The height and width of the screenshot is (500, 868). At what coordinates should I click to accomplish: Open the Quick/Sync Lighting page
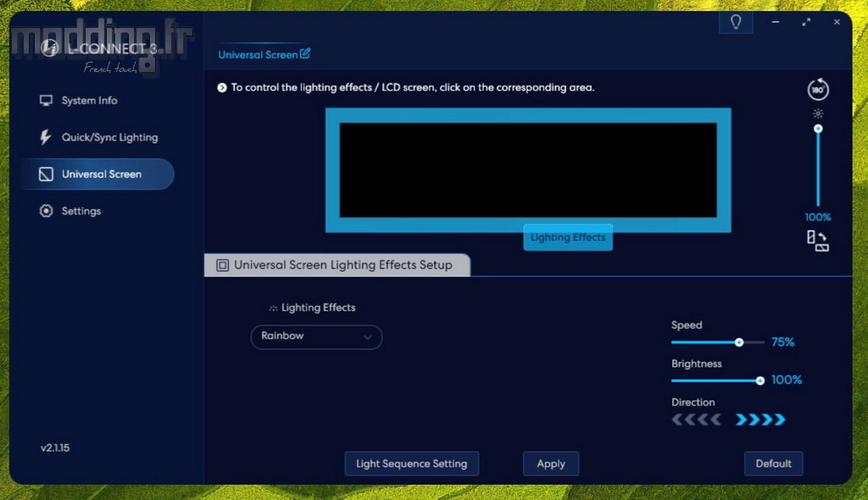[109, 137]
